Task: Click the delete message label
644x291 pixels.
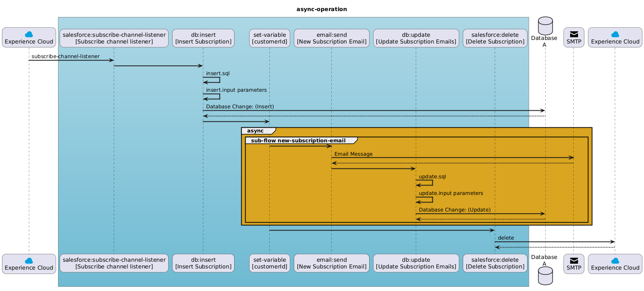Action: [506, 238]
